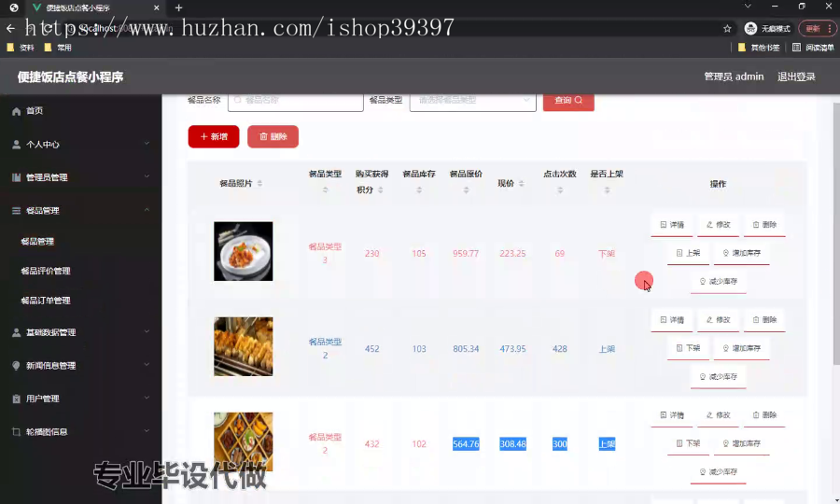Open a new browser tab

(179, 8)
